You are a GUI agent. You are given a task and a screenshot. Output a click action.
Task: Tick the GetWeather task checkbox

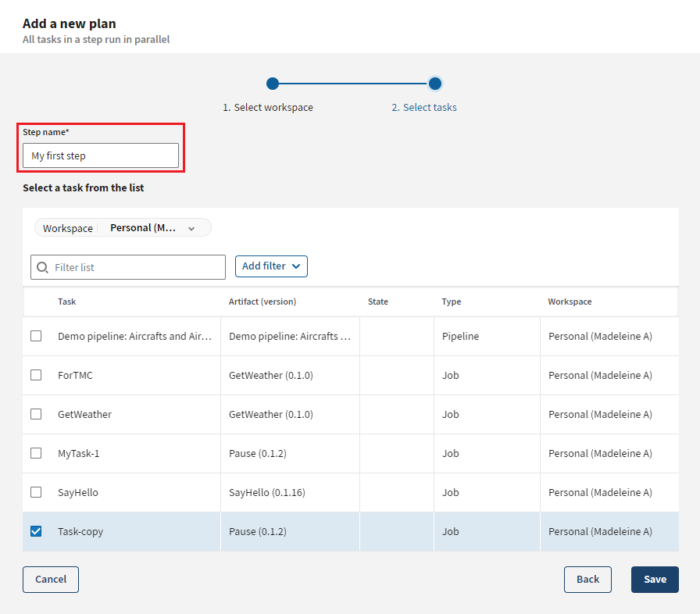36,414
